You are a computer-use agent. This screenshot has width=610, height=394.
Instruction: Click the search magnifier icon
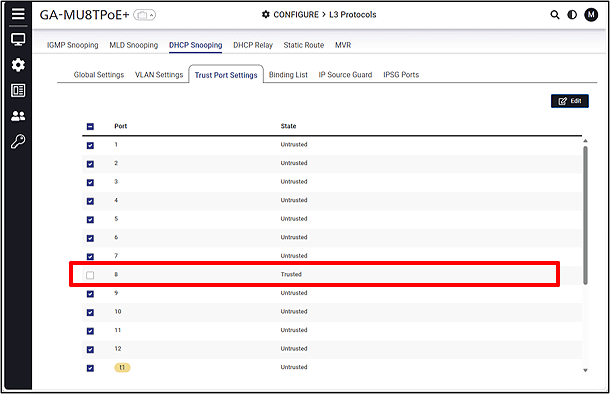click(555, 15)
